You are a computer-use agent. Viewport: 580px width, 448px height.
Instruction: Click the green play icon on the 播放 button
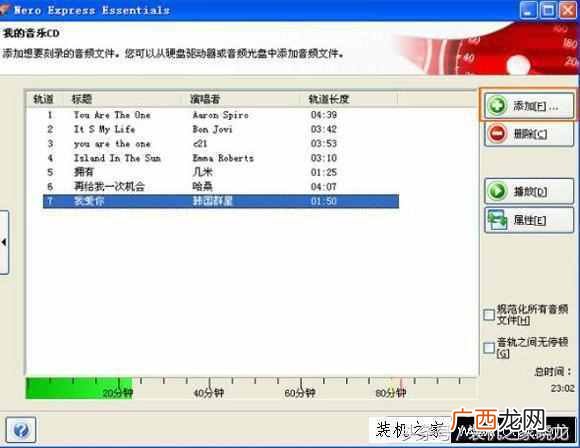point(497,191)
